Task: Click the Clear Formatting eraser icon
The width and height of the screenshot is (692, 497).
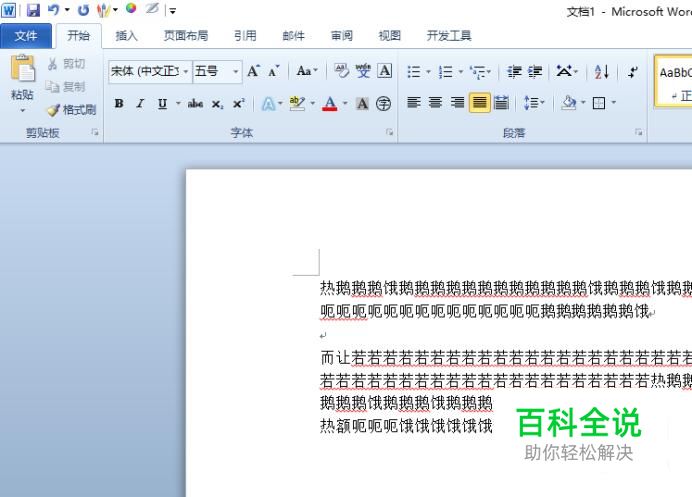Action: [341, 71]
